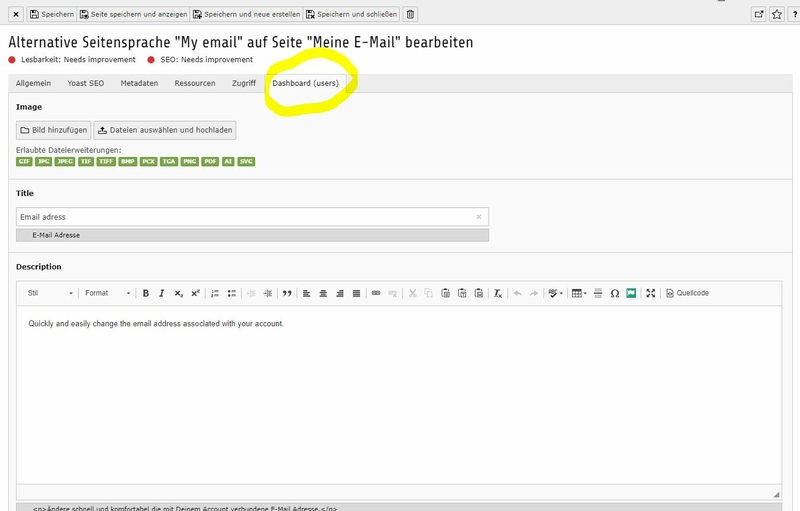Insert a block quote
This screenshot has width=800, height=511.
[287, 293]
